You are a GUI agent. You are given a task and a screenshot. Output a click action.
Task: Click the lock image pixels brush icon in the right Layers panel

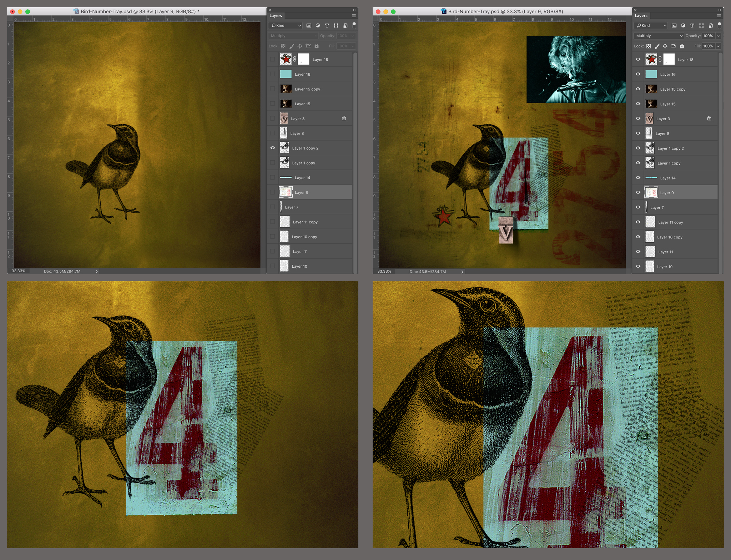657,46
